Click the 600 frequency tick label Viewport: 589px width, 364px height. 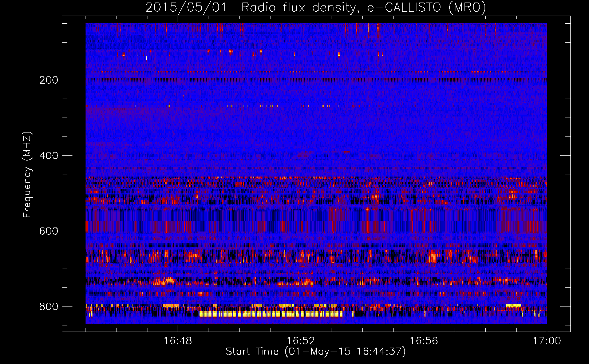tap(49, 232)
